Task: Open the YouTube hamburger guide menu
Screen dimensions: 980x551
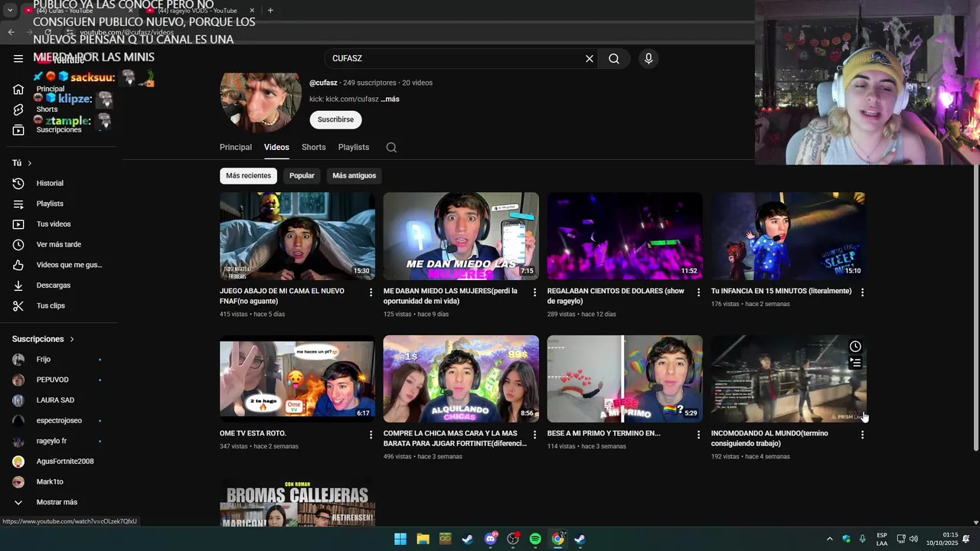Action: tap(18, 58)
